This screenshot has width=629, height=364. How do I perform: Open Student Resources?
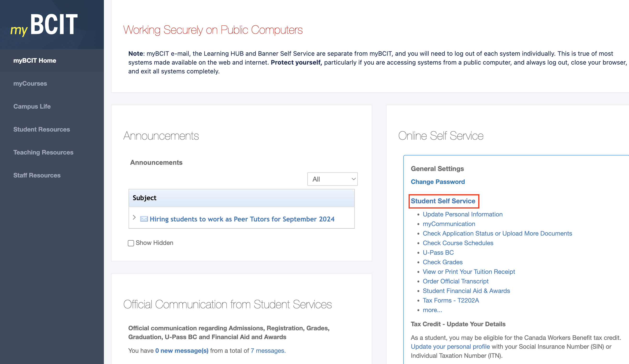[41, 129]
